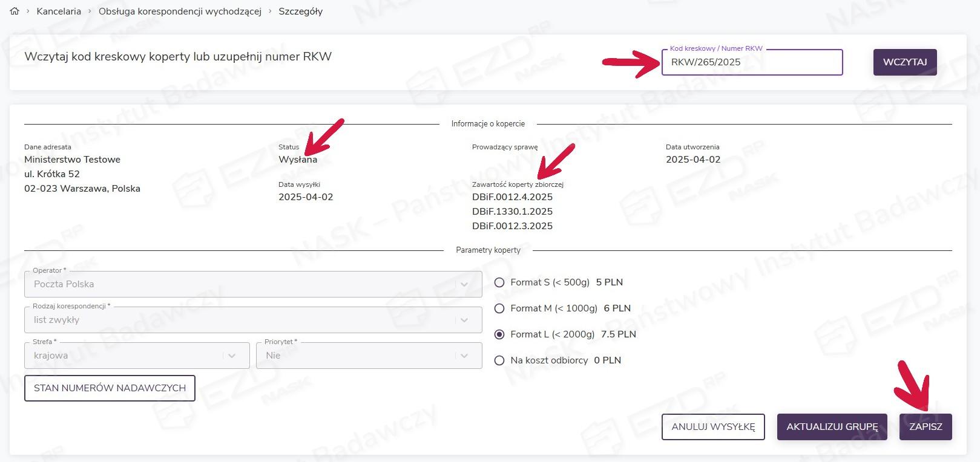Expand the Operator dropdown

pyautogui.click(x=252, y=284)
